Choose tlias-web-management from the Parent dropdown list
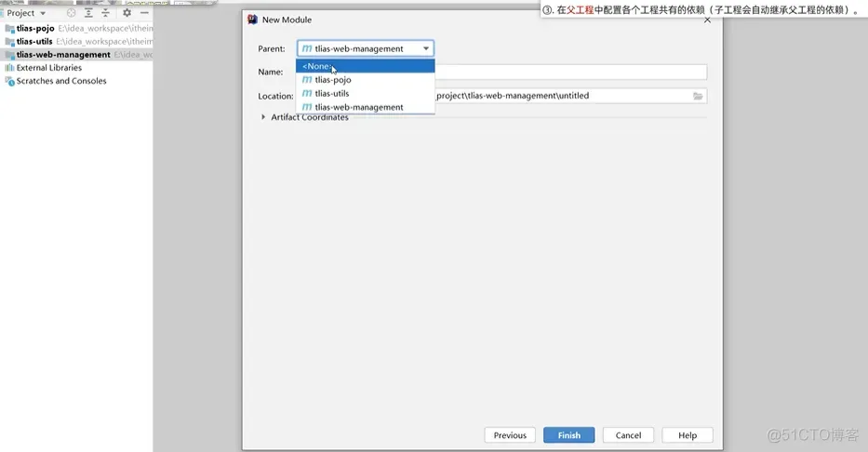 365,107
